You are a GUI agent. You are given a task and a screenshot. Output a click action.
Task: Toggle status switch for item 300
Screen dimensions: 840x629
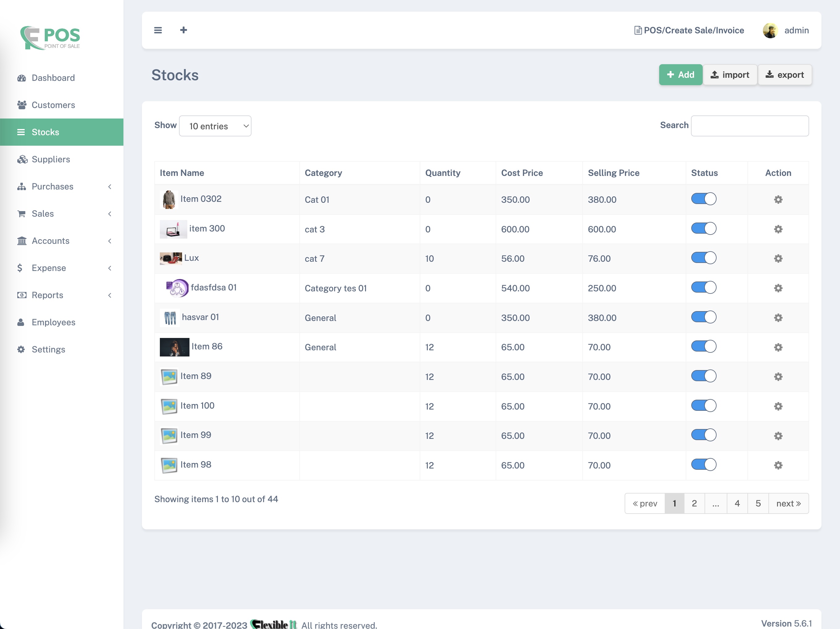[703, 228]
